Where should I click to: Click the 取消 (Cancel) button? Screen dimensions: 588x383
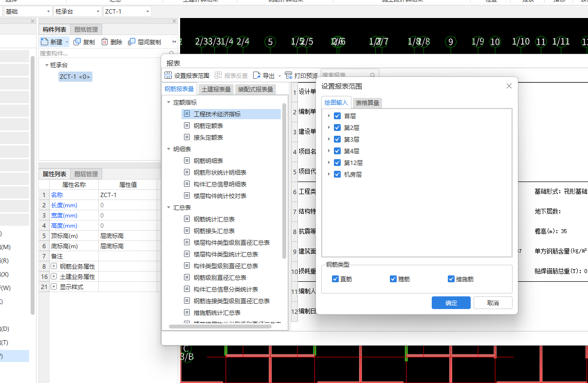(x=493, y=303)
